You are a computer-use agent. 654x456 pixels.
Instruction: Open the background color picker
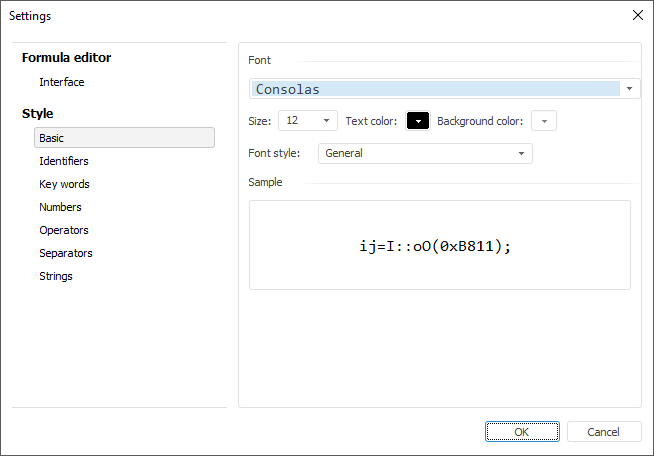pyautogui.click(x=544, y=121)
